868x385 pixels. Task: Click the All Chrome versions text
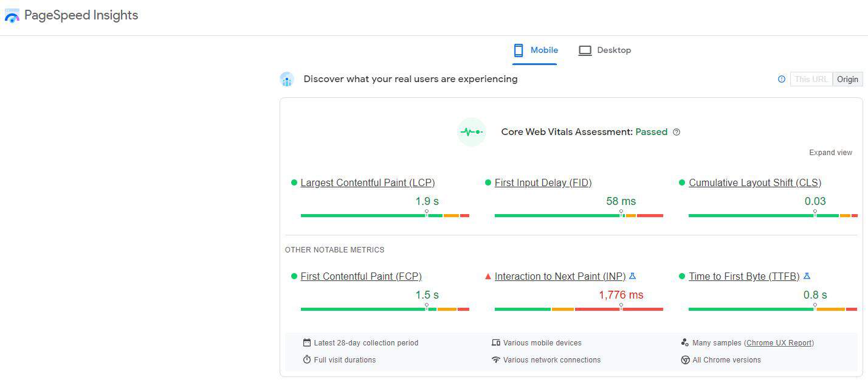pyautogui.click(x=726, y=360)
